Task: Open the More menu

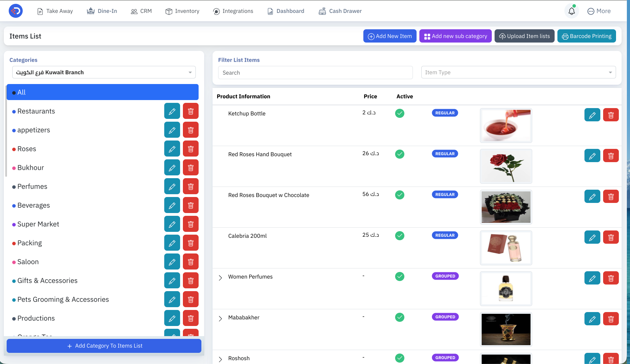Action: click(599, 11)
